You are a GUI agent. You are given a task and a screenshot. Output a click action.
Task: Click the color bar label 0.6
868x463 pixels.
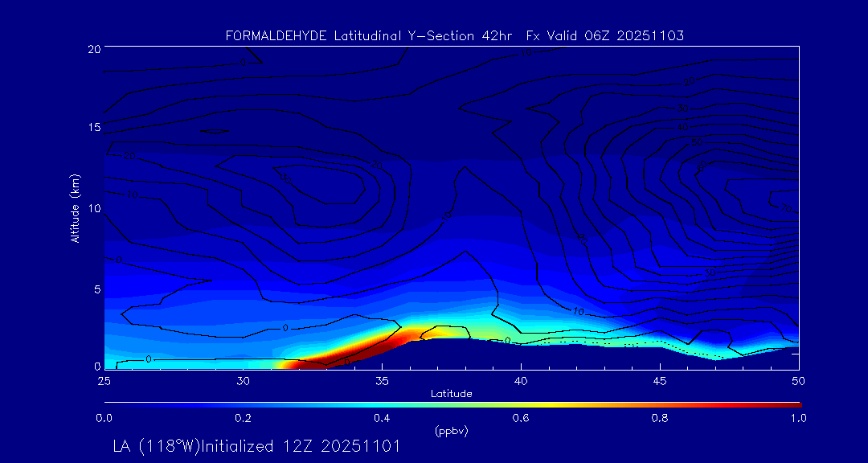tap(521, 419)
